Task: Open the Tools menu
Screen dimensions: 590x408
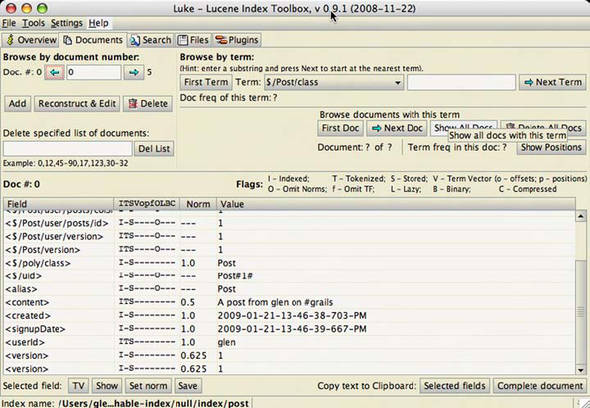Action: [33, 23]
